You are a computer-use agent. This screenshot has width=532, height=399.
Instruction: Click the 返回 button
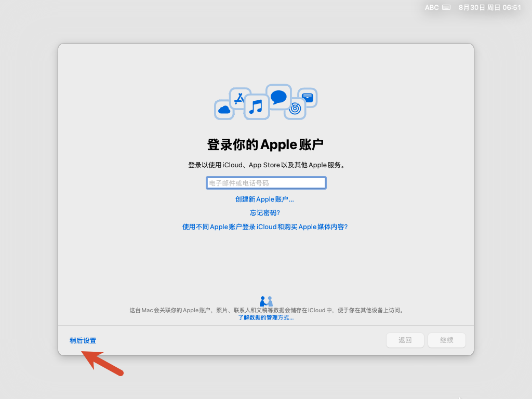405,340
